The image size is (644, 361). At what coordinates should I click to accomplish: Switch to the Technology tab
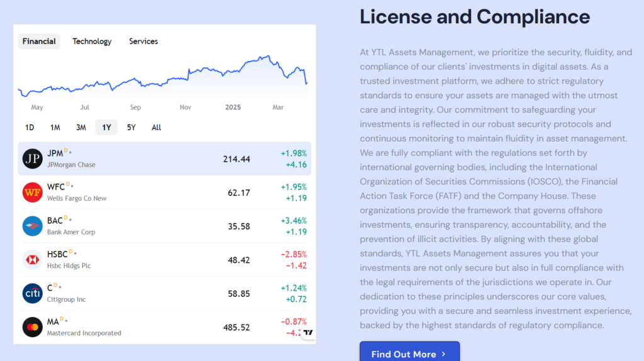(92, 42)
